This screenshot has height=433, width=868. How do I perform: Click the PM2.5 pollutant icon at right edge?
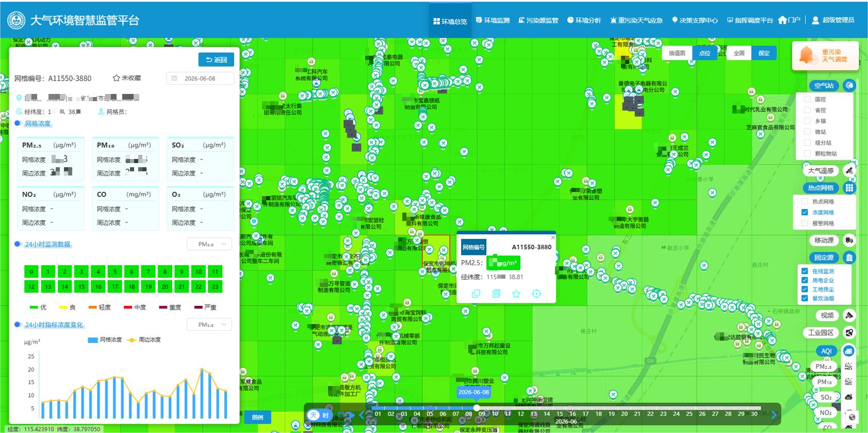[848, 366]
